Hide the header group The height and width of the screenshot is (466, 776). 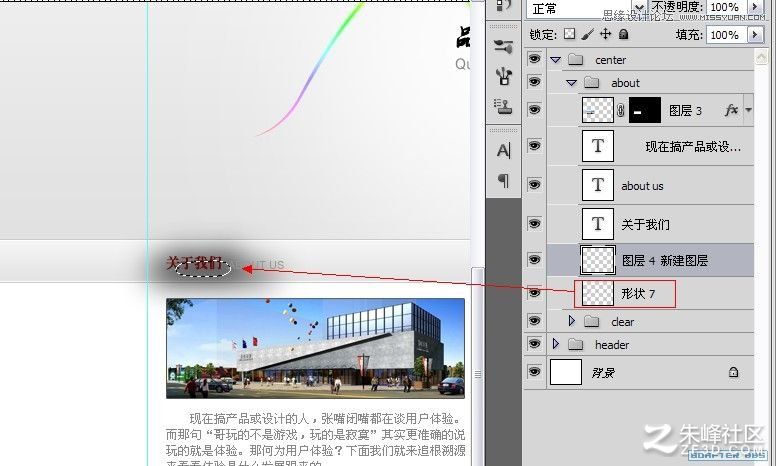pyautogui.click(x=534, y=343)
